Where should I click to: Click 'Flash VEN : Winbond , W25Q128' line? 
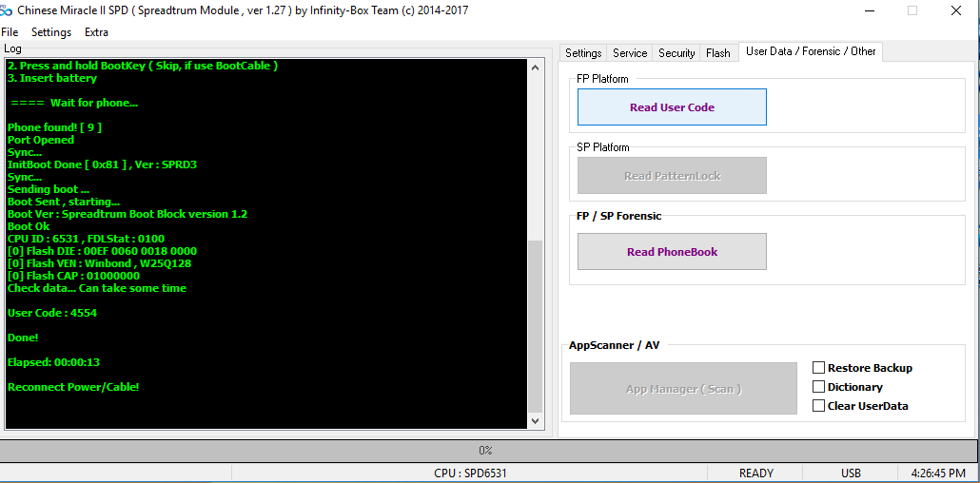click(x=99, y=263)
